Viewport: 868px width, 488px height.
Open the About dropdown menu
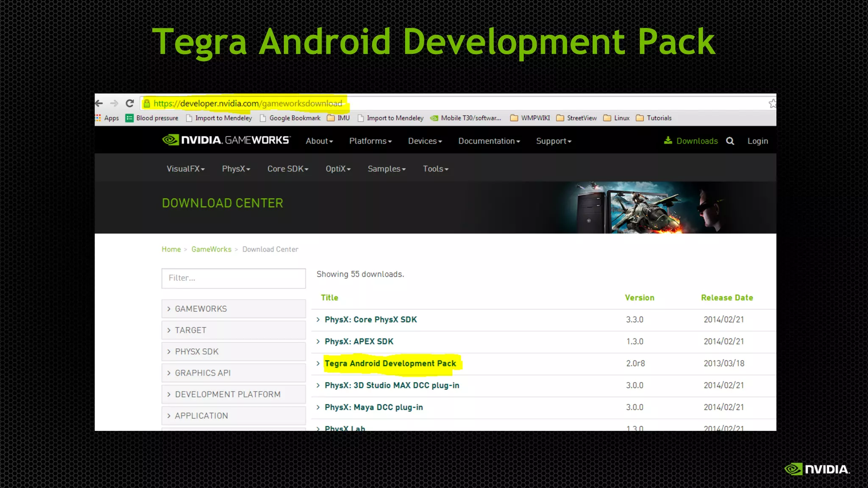320,141
